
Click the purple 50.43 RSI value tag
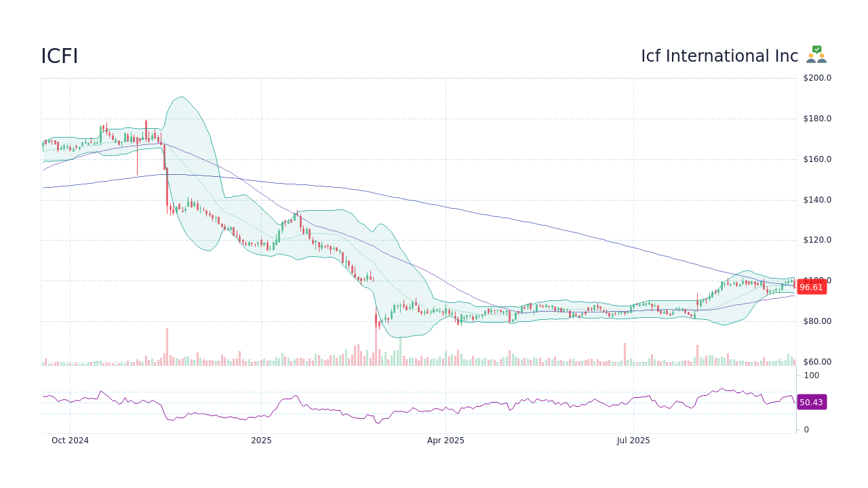point(811,402)
